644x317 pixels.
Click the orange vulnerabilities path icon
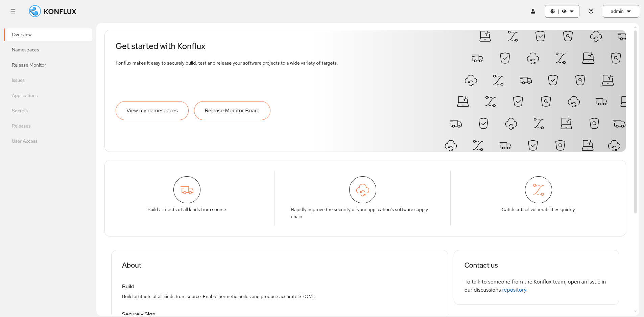tap(539, 190)
